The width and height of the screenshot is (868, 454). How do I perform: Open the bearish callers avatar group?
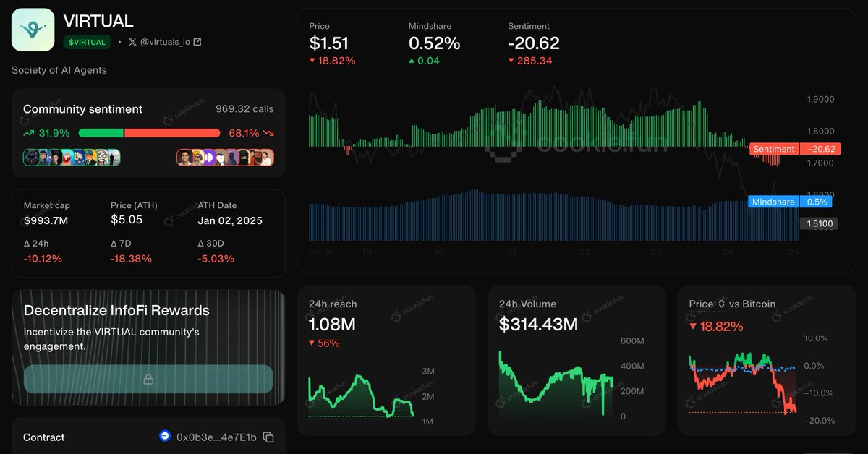225,158
